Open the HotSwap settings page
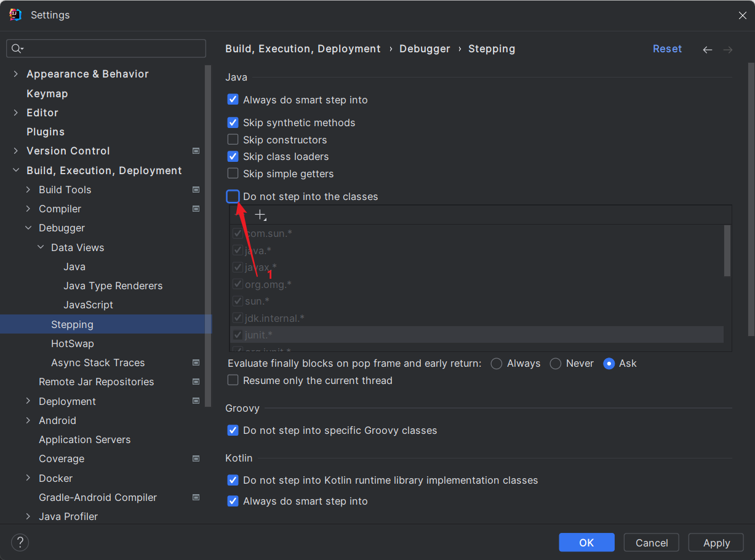755x560 pixels. click(72, 343)
